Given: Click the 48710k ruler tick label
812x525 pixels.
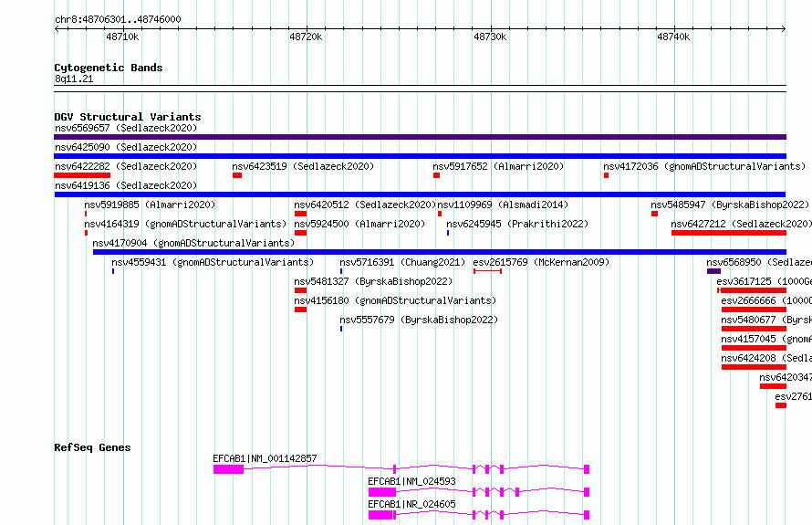Looking at the screenshot, I should coord(122,37).
